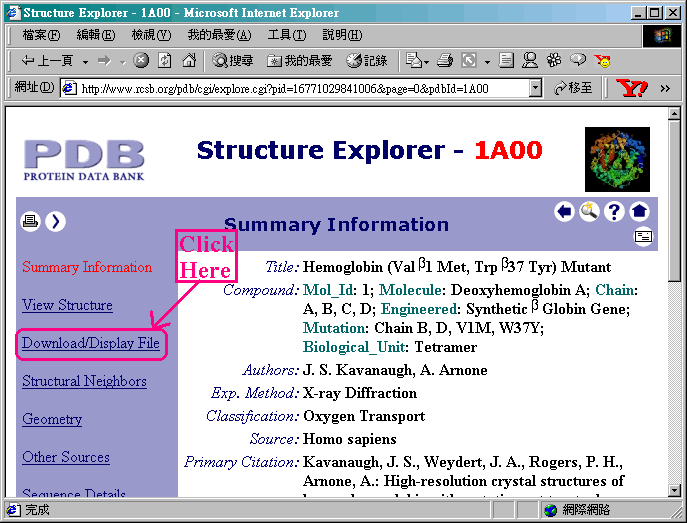Click the flower-shaped toolbar icon

click(554, 60)
